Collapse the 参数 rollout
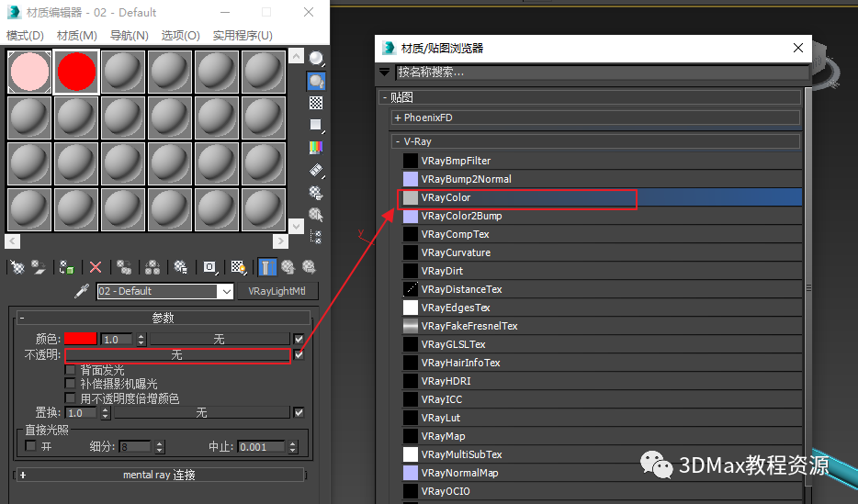858x504 pixels. [164, 318]
